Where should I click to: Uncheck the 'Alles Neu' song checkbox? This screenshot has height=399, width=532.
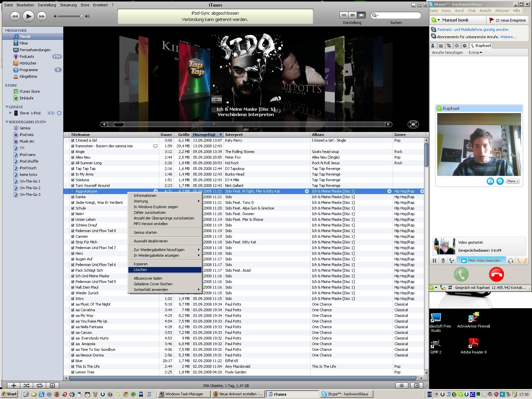(x=72, y=157)
